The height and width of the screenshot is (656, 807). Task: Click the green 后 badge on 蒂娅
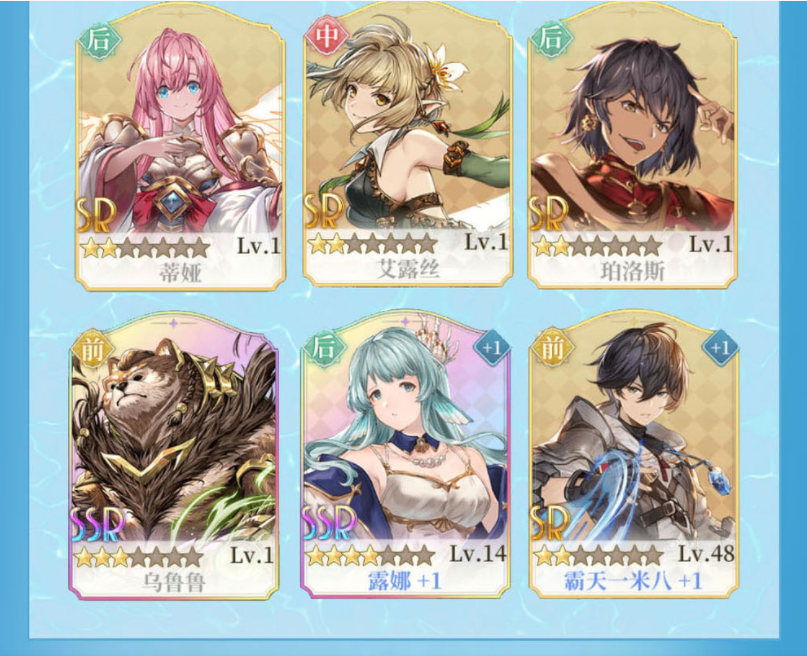pos(99,40)
